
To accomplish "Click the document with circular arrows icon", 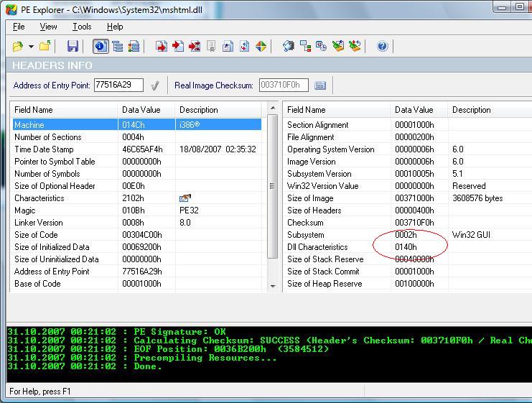I will pos(244,46).
